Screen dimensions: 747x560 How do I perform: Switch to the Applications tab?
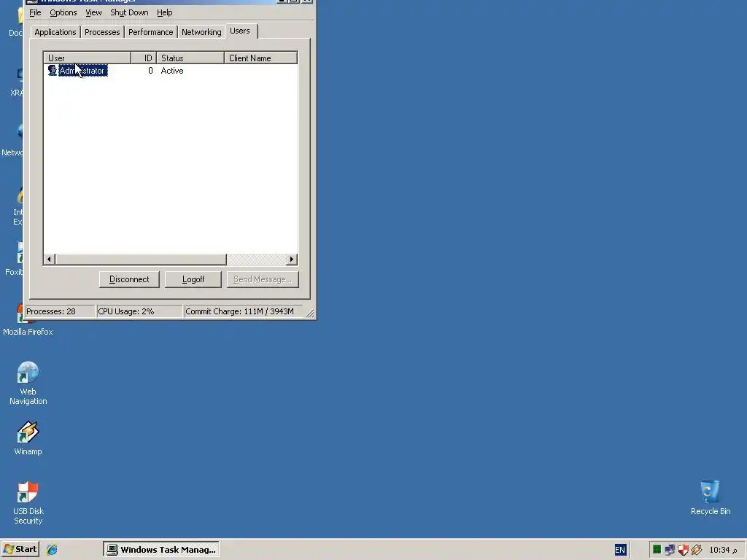click(55, 32)
